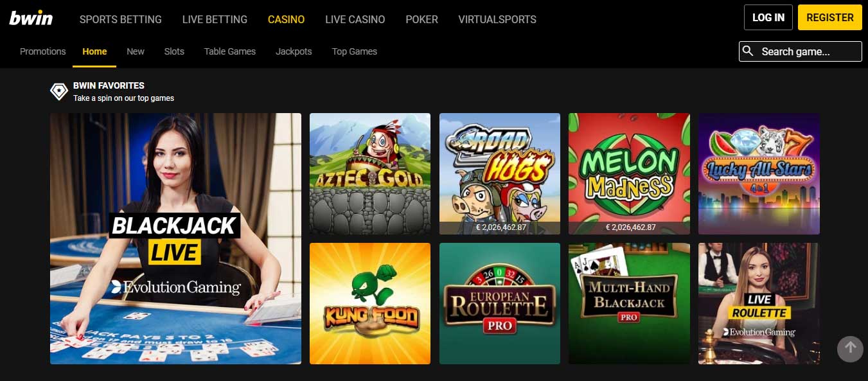The height and width of the screenshot is (381, 868).
Task: Open Lucky All-Stars 4in1 game
Action: pyautogui.click(x=759, y=174)
